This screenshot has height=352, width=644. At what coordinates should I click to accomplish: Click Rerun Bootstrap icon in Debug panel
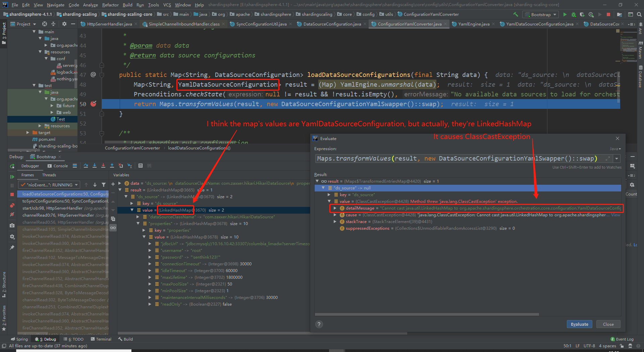(x=12, y=166)
